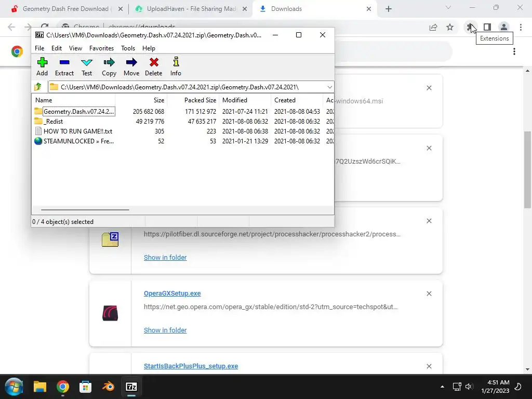532x399 pixels.
Task: Select the _Redist folder
Action: (x=49, y=121)
